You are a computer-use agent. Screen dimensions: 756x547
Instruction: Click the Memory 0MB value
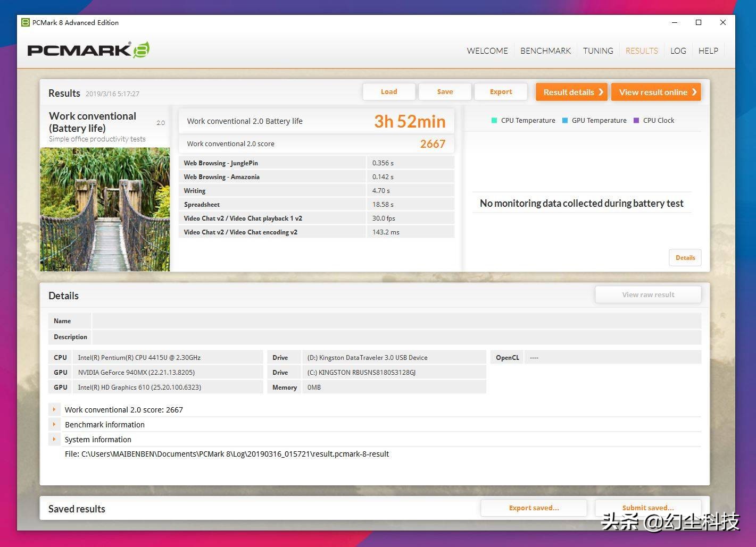(x=314, y=387)
